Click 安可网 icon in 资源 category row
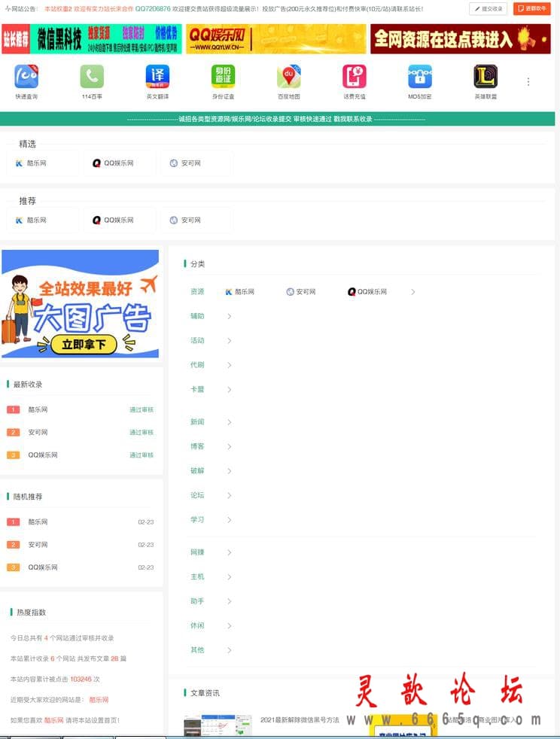 tap(291, 292)
